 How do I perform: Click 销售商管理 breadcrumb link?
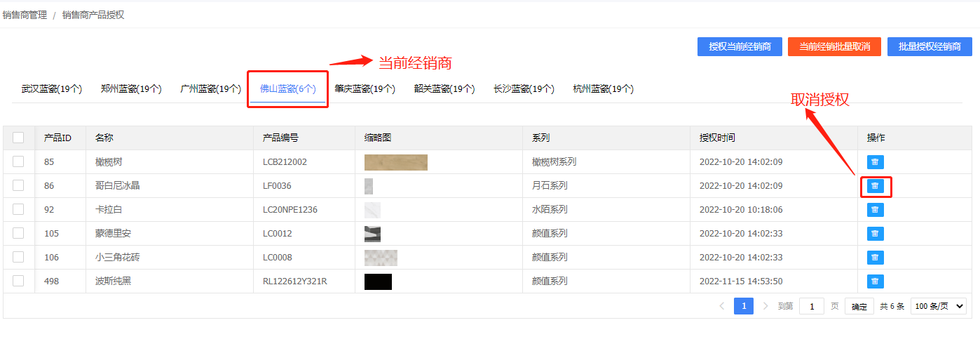coord(25,15)
